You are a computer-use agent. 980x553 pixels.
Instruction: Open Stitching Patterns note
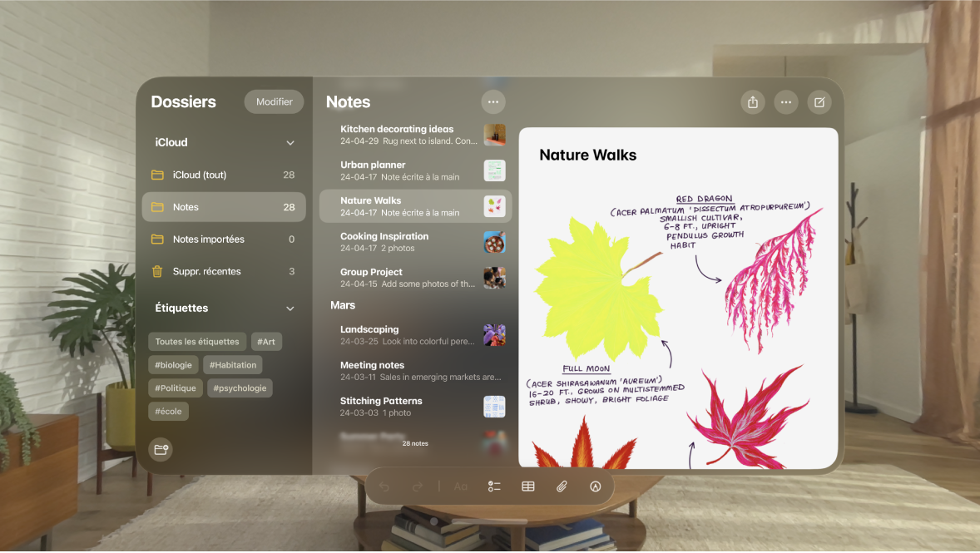click(x=416, y=406)
